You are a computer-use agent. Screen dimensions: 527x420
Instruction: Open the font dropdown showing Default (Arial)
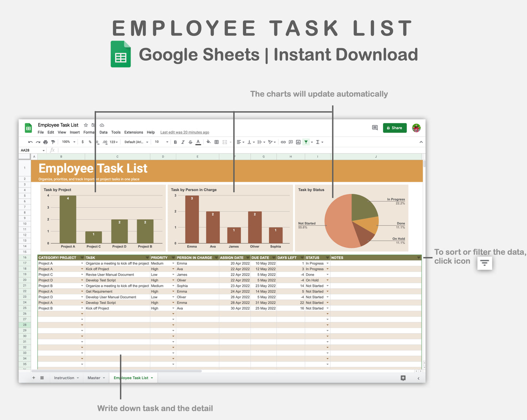(136, 142)
